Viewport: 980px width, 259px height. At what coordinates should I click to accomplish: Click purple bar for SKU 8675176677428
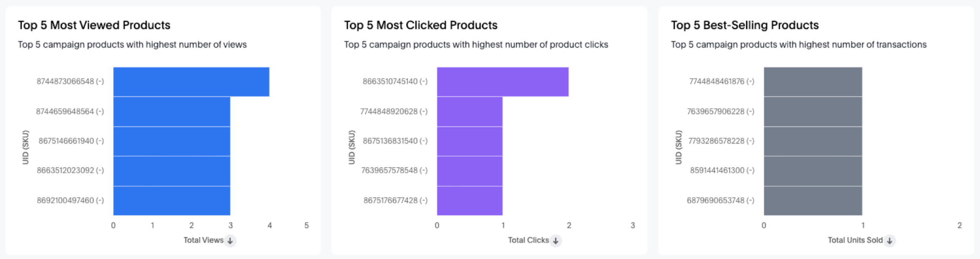469,200
